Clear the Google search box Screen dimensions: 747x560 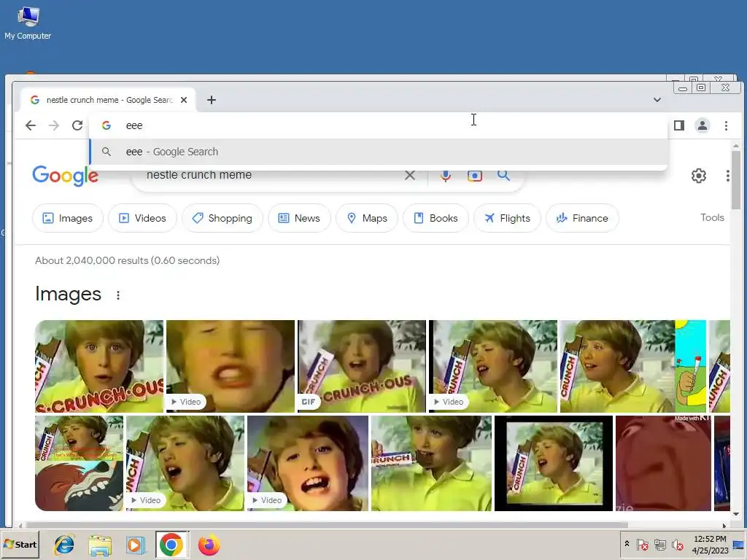click(x=410, y=175)
